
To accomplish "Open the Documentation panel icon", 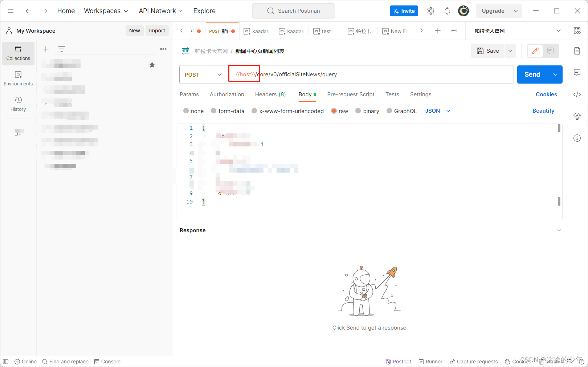I will (577, 51).
